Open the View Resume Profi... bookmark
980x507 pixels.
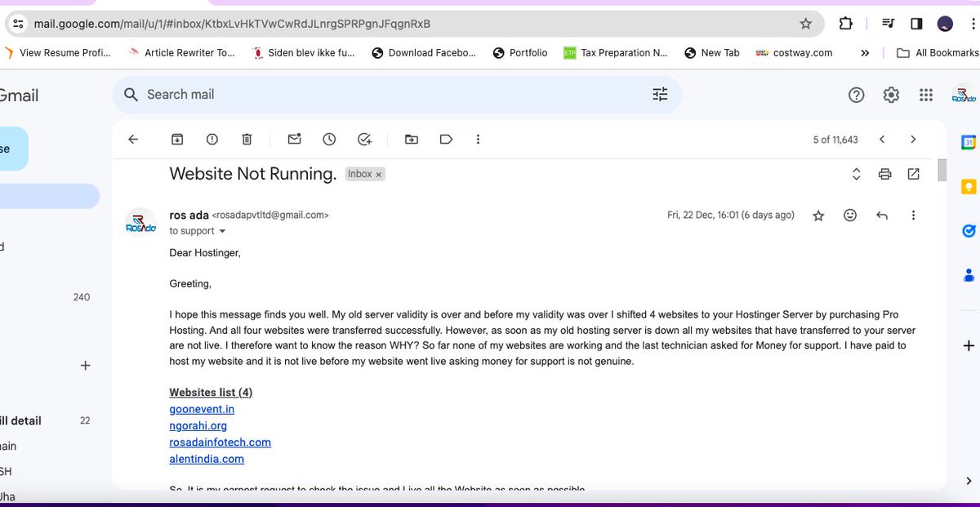(57, 52)
